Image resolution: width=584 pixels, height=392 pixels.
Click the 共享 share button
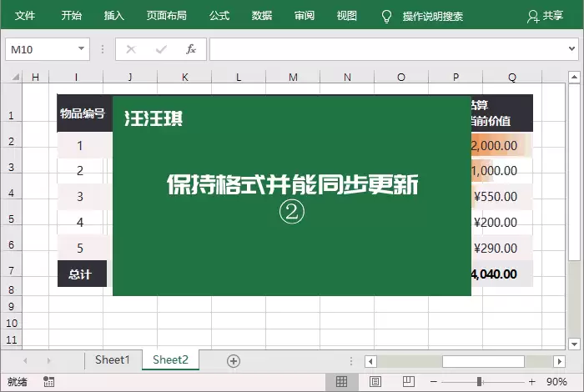(x=546, y=16)
